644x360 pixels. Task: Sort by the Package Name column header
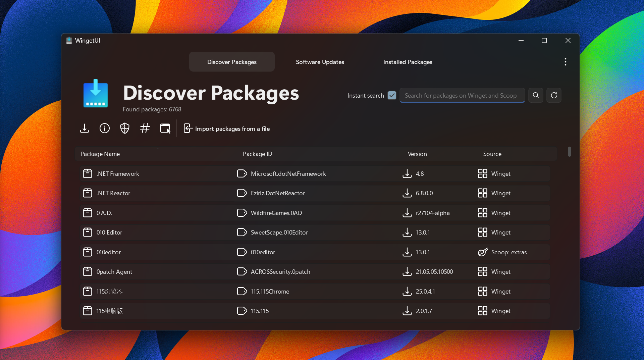pyautogui.click(x=100, y=154)
